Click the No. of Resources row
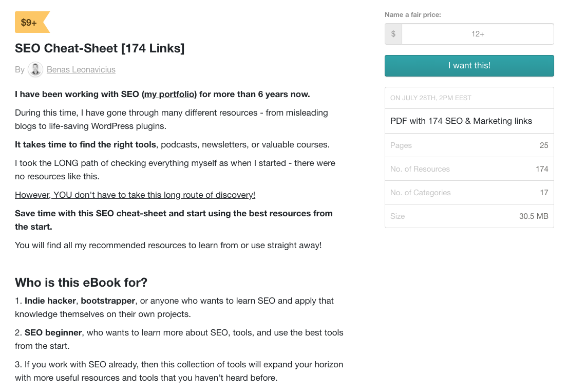 [x=469, y=169]
